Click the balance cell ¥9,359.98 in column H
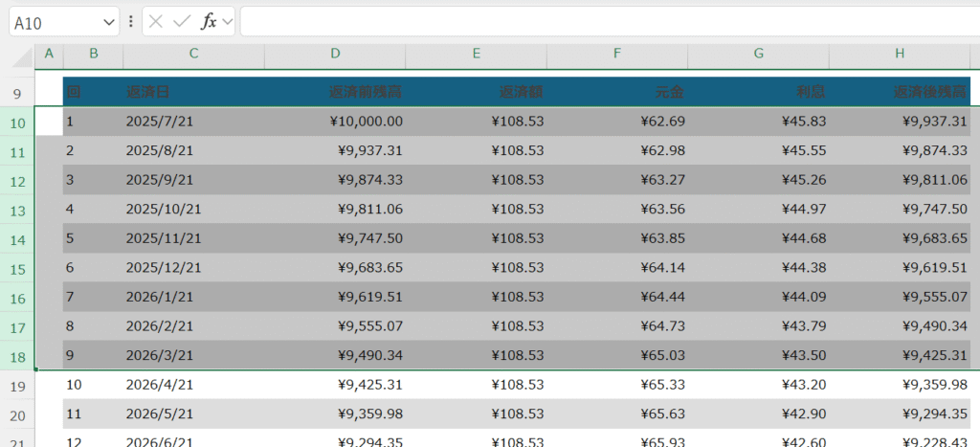 (900, 385)
